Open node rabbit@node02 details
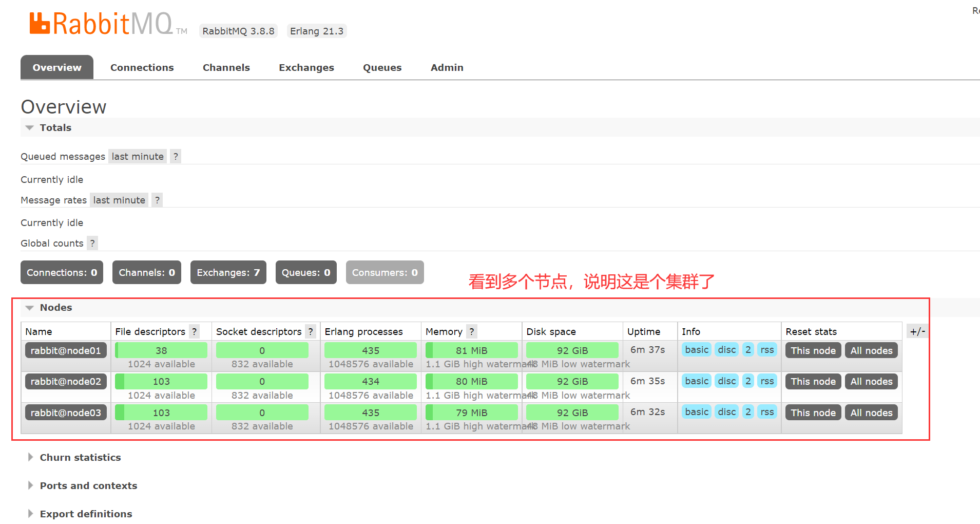Viewport: 980px width, 524px height. (66, 381)
